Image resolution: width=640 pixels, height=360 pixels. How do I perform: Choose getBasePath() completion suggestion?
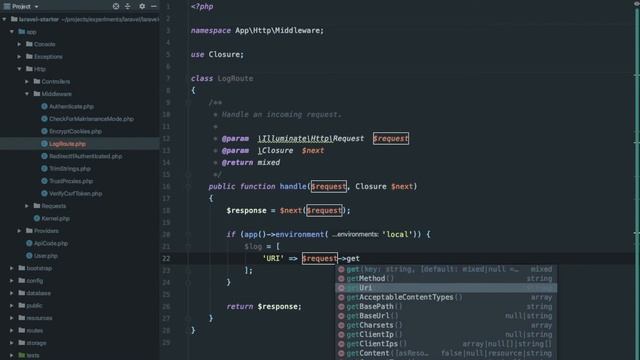[446, 307]
